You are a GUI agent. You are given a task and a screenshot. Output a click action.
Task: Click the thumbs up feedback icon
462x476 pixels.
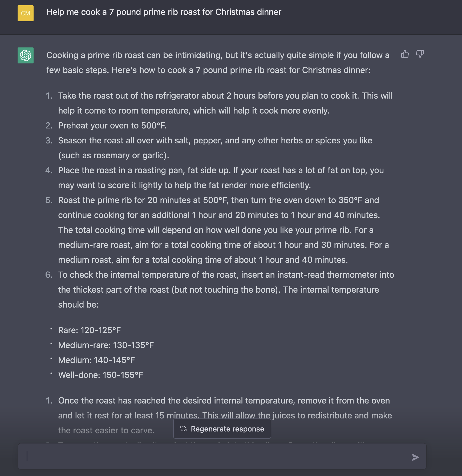click(405, 54)
